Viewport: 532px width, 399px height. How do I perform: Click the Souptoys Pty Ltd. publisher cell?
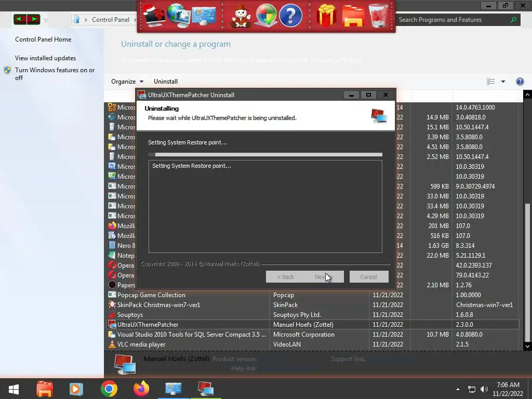click(297, 314)
